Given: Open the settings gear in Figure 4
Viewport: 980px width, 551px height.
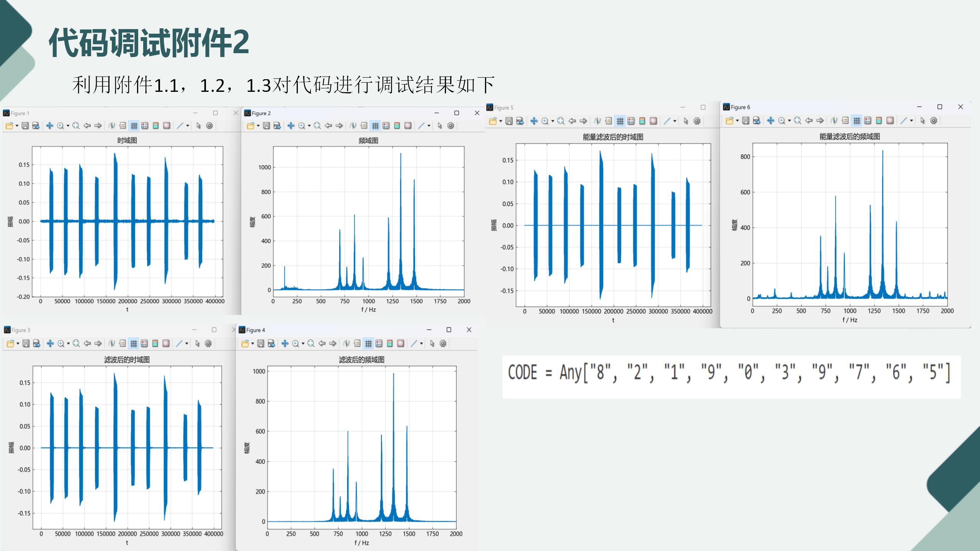Looking at the screenshot, I should (x=443, y=343).
